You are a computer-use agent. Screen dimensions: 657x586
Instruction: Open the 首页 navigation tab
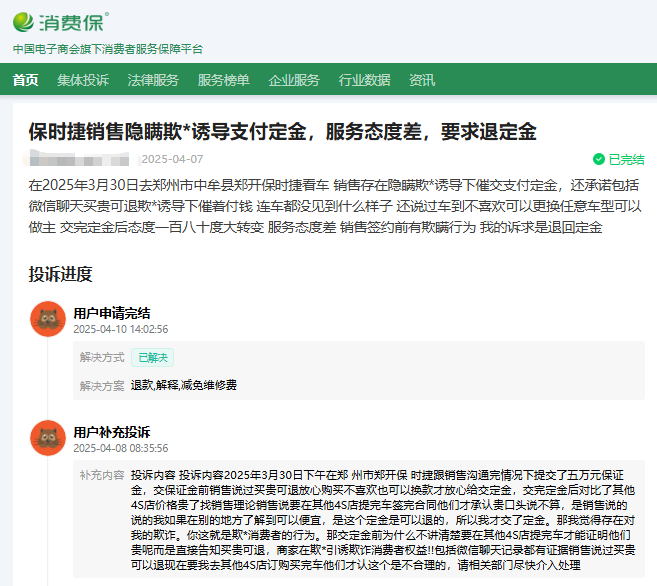point(26,80)
